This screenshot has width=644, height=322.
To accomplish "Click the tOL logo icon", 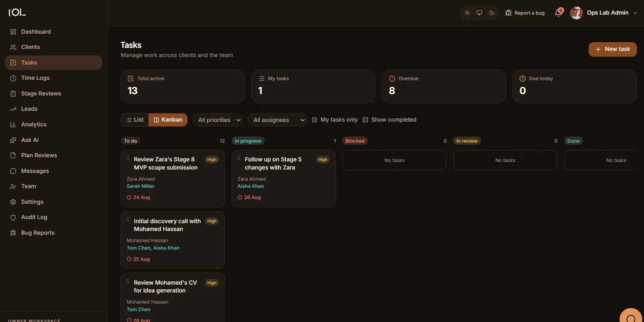I will (17, 12).
